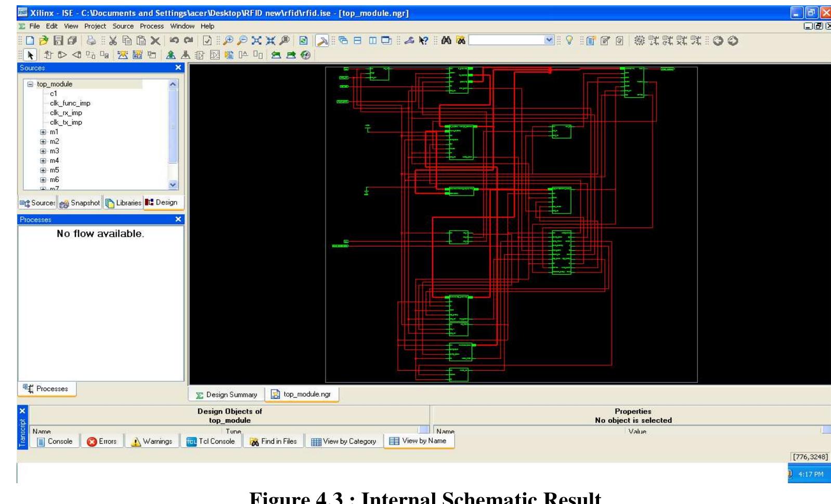Screen dimensions: 831x504
Task: Open the Process menu
Action: [152, 26]
